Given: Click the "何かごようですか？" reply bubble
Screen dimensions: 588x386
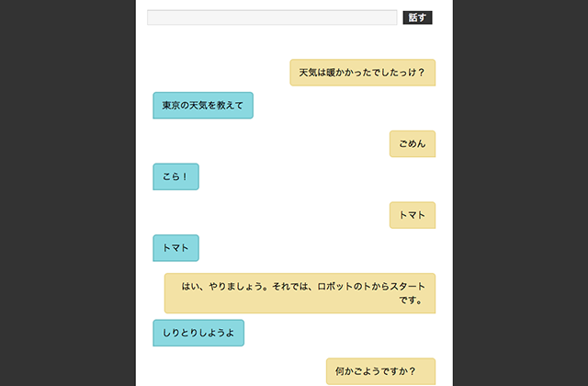Looking at the screenshot, I should coord(380,371).
